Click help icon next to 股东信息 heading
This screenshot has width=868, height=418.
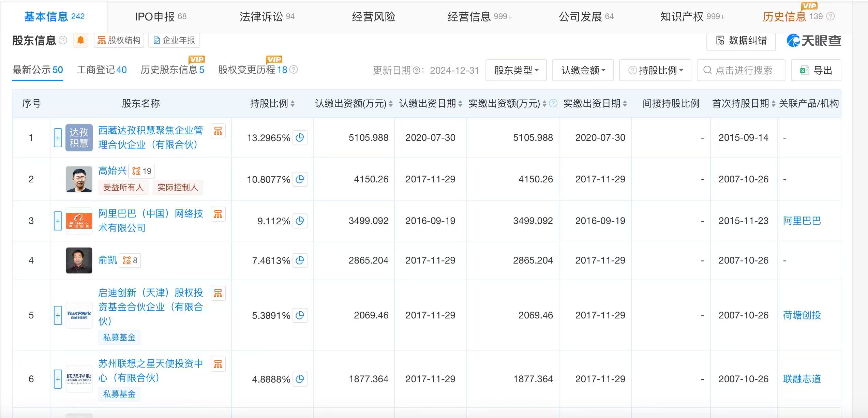click(63, 40)
